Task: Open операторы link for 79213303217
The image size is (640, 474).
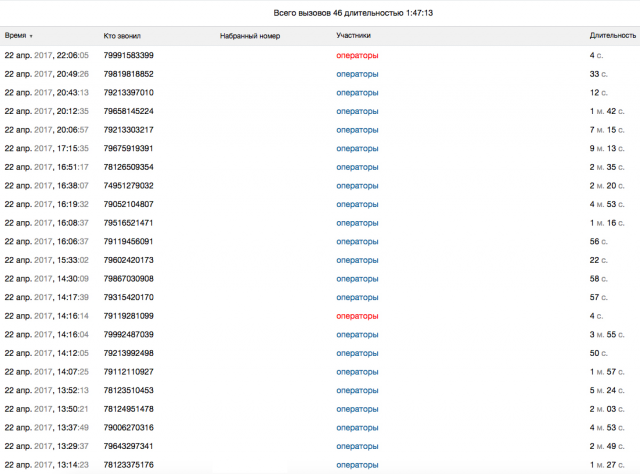Action: point(357,130)
